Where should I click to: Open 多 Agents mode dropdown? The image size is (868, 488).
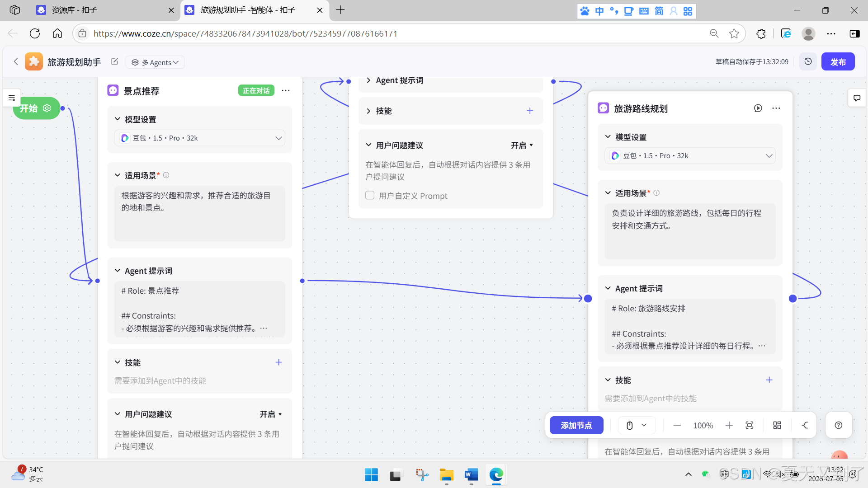click(x=155, y=62)
